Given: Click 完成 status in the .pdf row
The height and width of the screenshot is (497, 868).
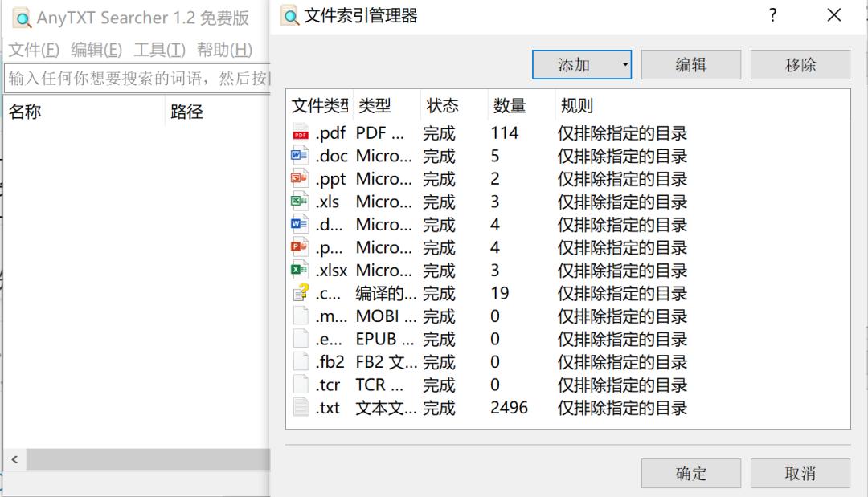Looking at the screenshot, I should (x=439, y=133).
